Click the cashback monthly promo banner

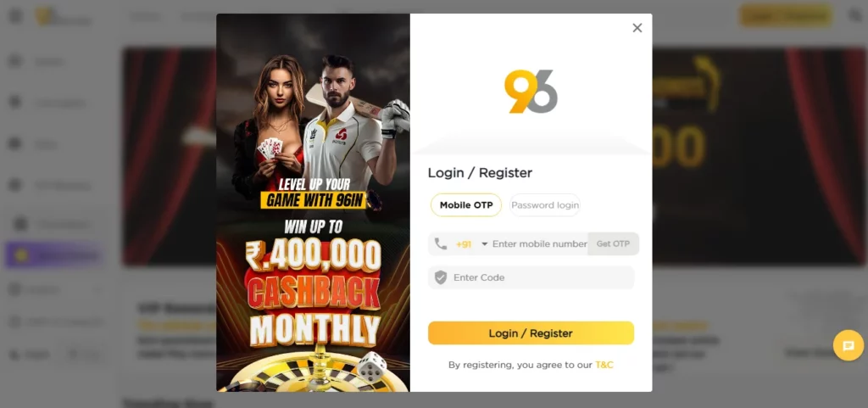313,203
